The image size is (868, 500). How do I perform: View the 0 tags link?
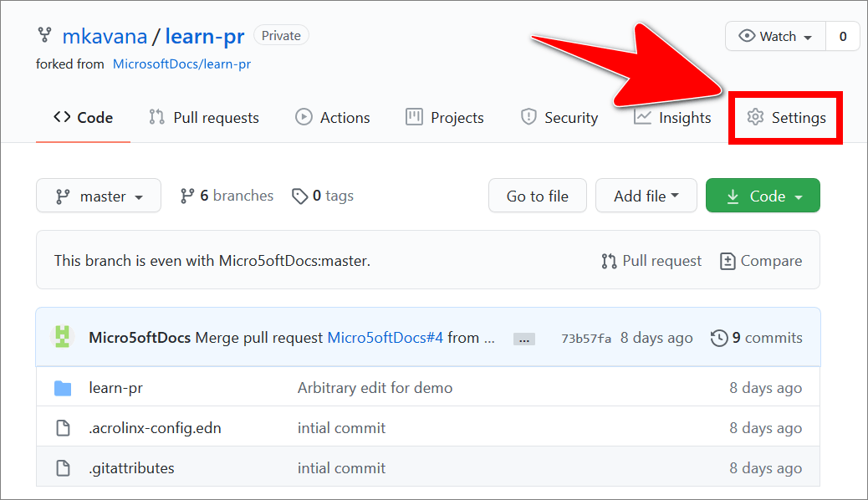323,196
